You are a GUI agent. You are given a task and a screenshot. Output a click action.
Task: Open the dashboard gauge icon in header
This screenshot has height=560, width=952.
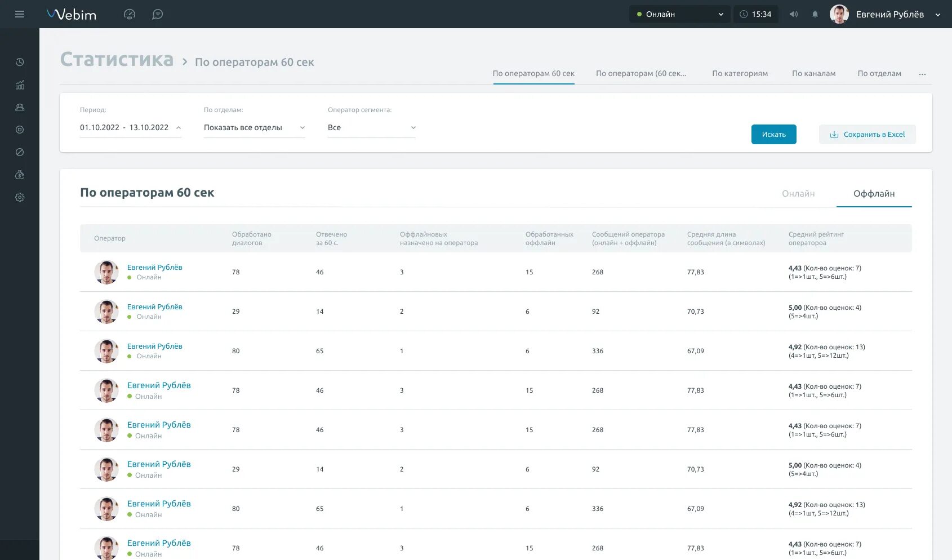(130, 14)
